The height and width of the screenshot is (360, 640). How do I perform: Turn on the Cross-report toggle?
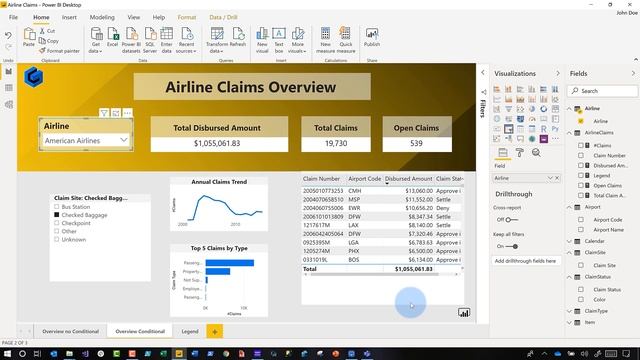tap(511, 220)
